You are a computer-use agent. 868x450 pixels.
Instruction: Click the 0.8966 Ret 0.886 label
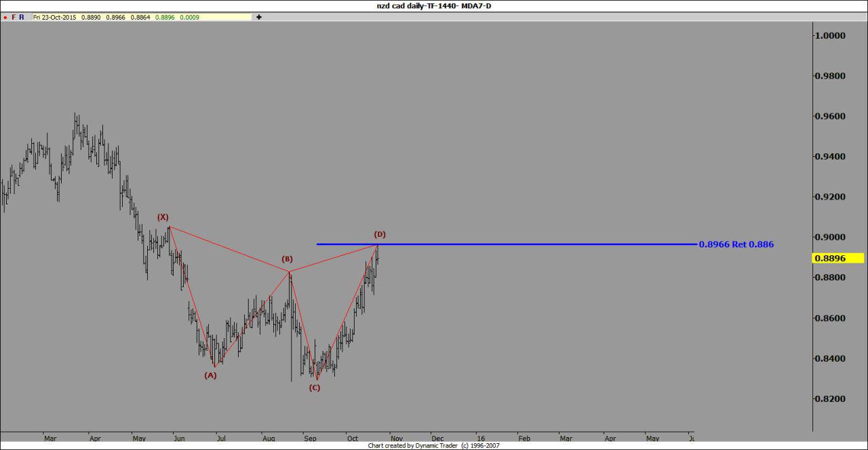coord(736,244)
